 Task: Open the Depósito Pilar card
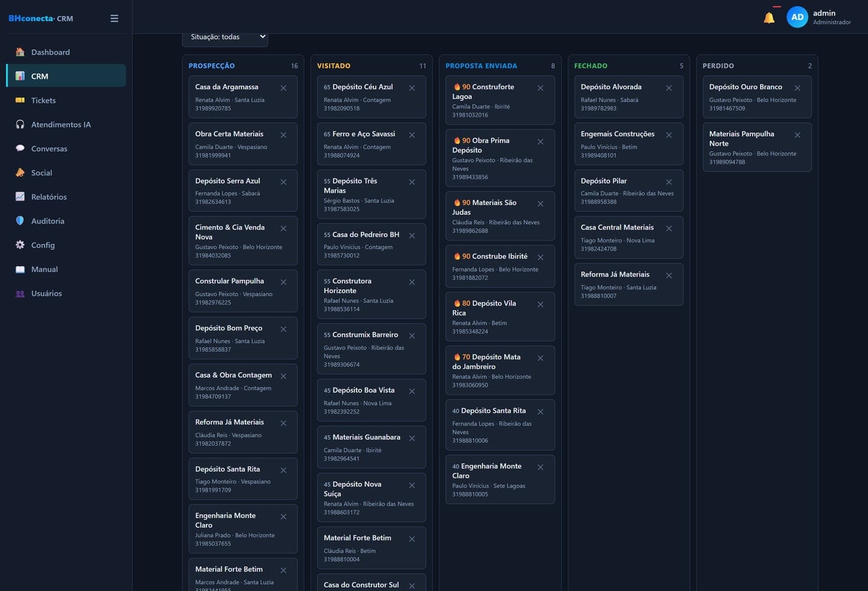pyautogui.click(x=629, y=190)
